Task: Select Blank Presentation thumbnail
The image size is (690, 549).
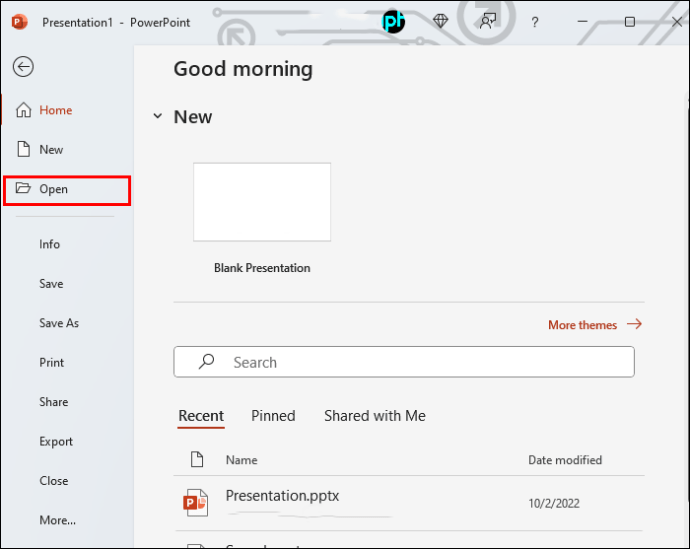Action: 262,202
